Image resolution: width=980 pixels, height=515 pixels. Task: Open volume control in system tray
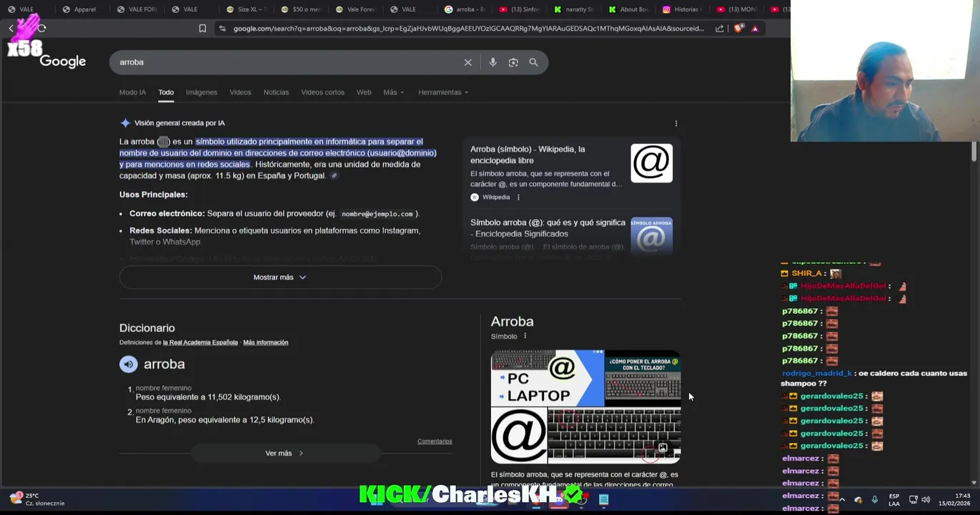coord(926,499)
